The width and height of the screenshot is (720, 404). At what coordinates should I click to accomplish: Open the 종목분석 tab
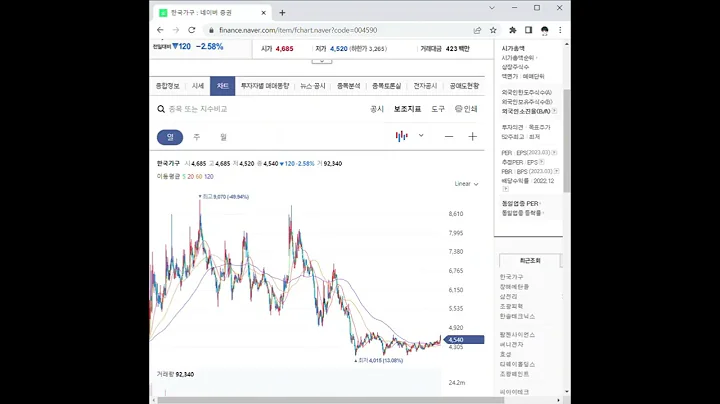349,86
